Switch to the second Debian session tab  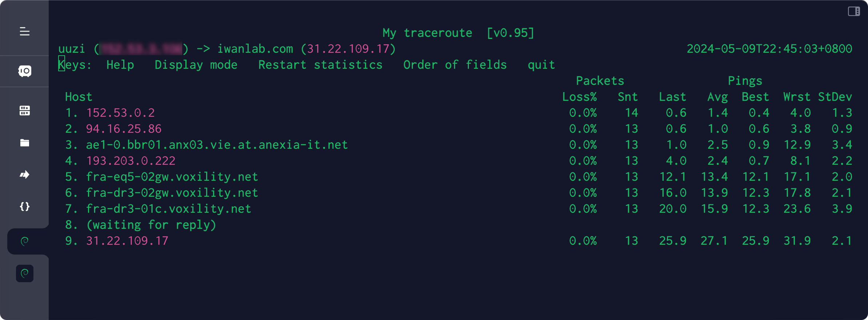[x=24, y=273]
